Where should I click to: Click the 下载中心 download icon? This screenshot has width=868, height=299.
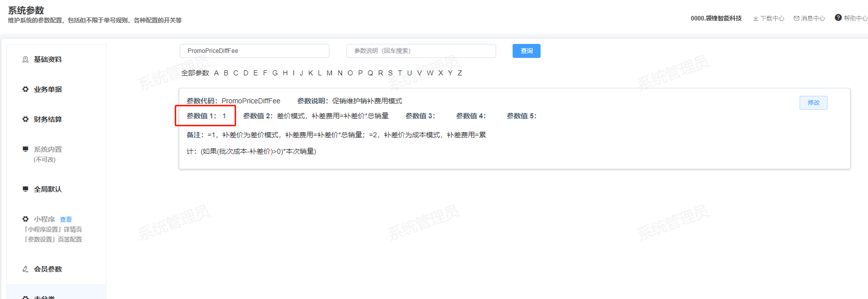756,18
